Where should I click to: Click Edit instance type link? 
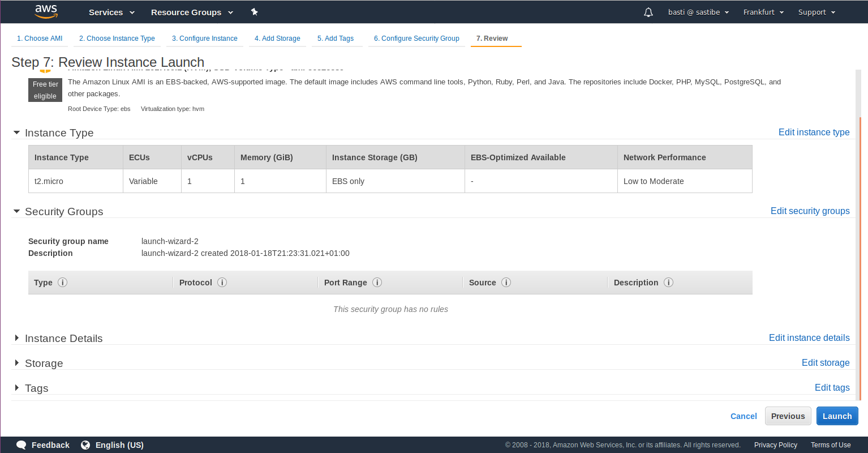point(814,132)
